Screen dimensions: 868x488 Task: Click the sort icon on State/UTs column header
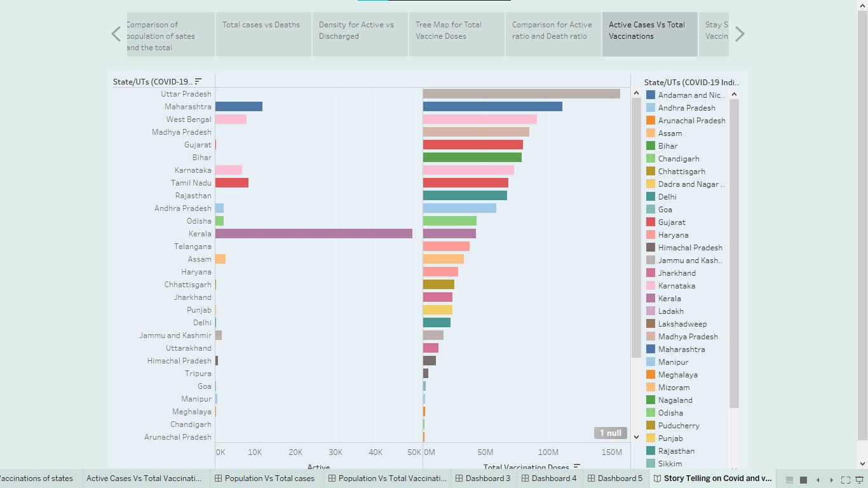200,81
